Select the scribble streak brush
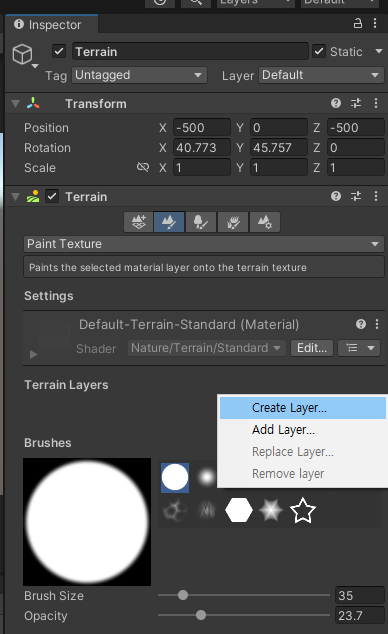388x634 pixels. pyautogui.click(x=207, y=510)
